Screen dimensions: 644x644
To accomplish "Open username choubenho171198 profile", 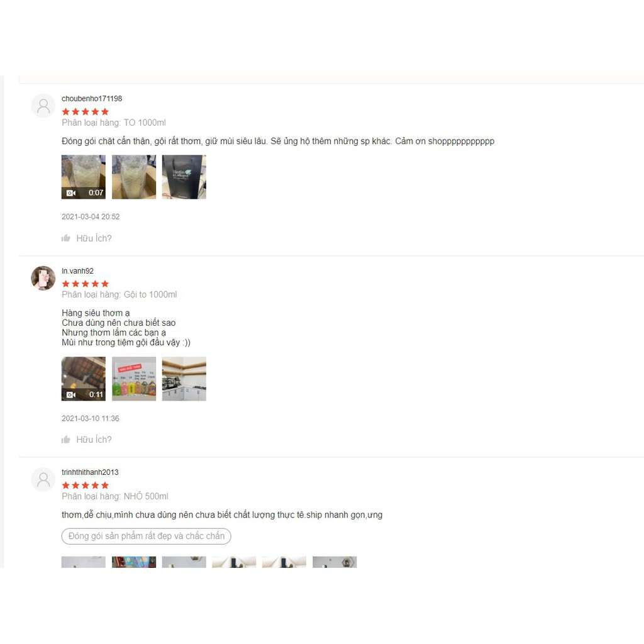I will pos(92,99).
